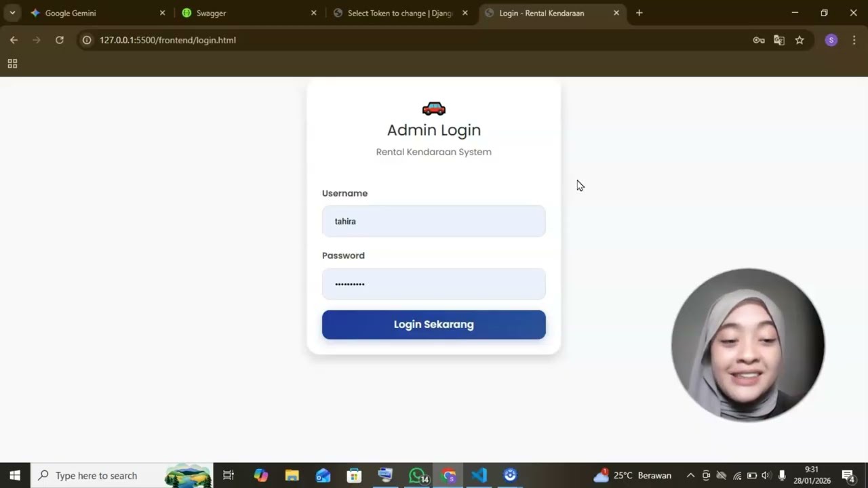868x488 pixels.
Task: Show hidden system tray icons
Action: 690,475
